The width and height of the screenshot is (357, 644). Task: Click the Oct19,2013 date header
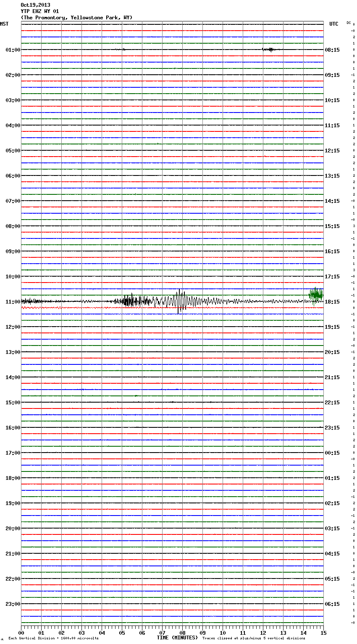pos(35,5)
